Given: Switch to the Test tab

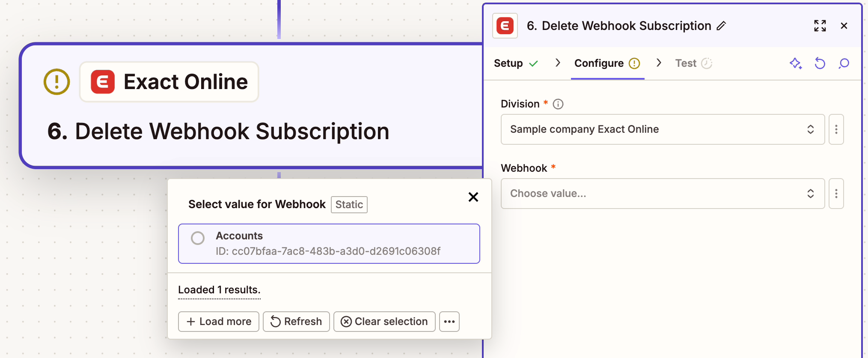Looking at the screenshot, I should (693, 63).
